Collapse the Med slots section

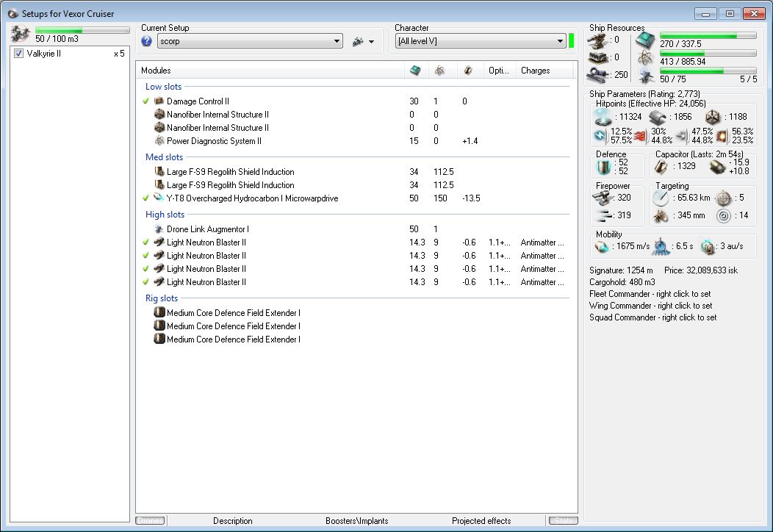pyautogui.click(x=164, y=157)
